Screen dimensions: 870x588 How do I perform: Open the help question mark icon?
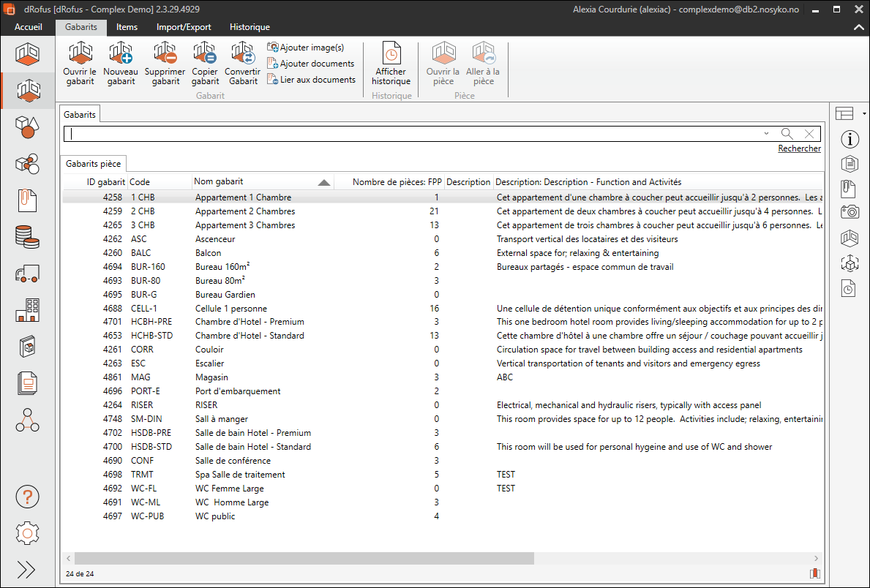[x=27, y=496]
